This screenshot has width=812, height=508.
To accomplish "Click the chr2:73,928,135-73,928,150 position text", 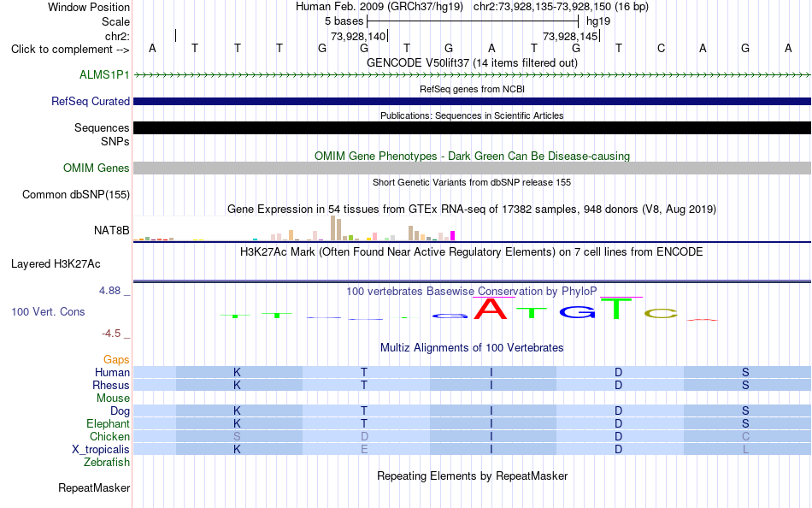I will 561,7.
